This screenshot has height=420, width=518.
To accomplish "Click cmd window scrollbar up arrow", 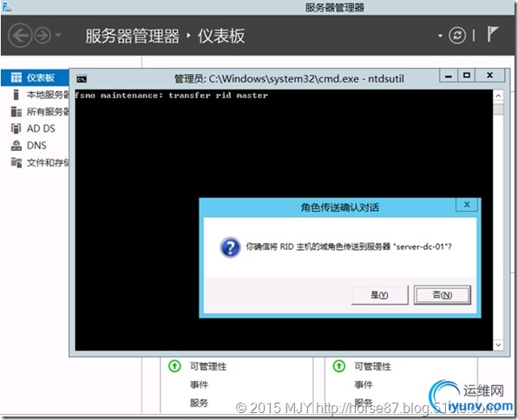I will point(498,95).
